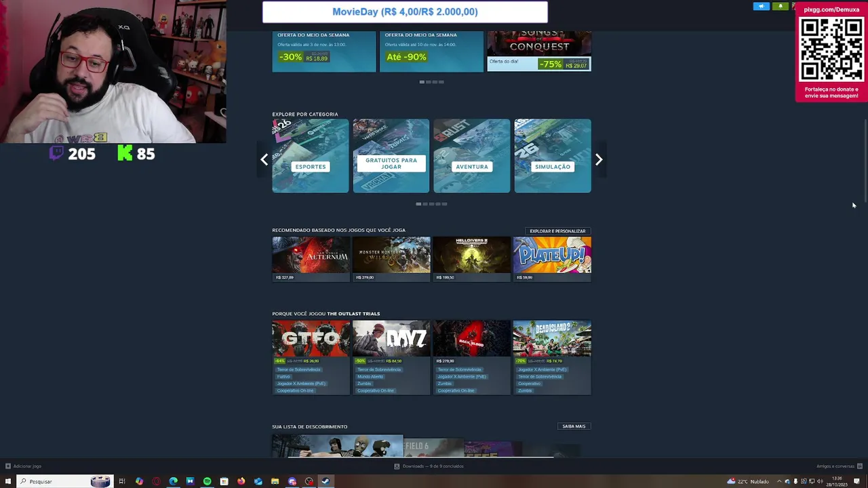Open the Até -90% midweek offer card

pos(431,51)
